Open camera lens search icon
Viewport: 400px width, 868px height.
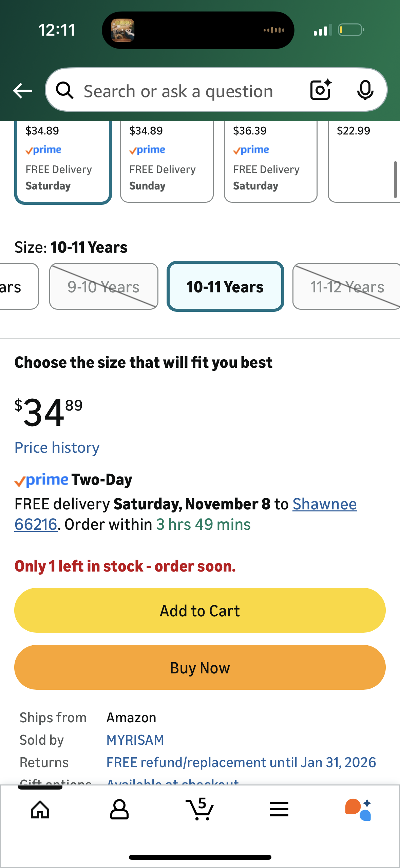(320, 90)
